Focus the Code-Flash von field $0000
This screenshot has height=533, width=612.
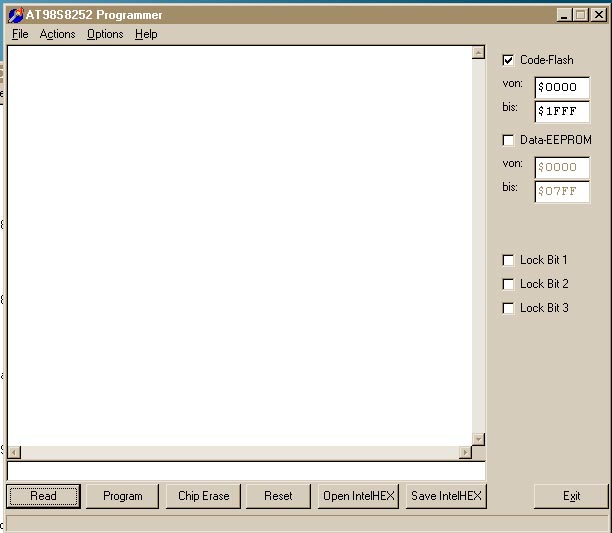click(x=562, y=87)
